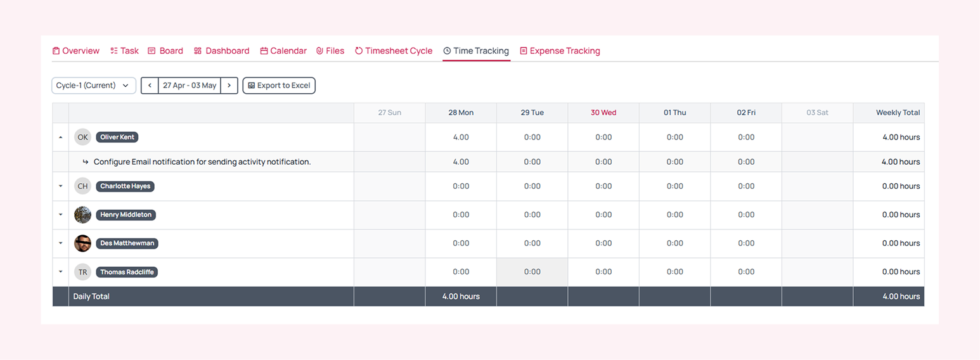Collapse Oliver Kent's task row
The width and height of the screenshot is (980, 360).
pos(61,137)
